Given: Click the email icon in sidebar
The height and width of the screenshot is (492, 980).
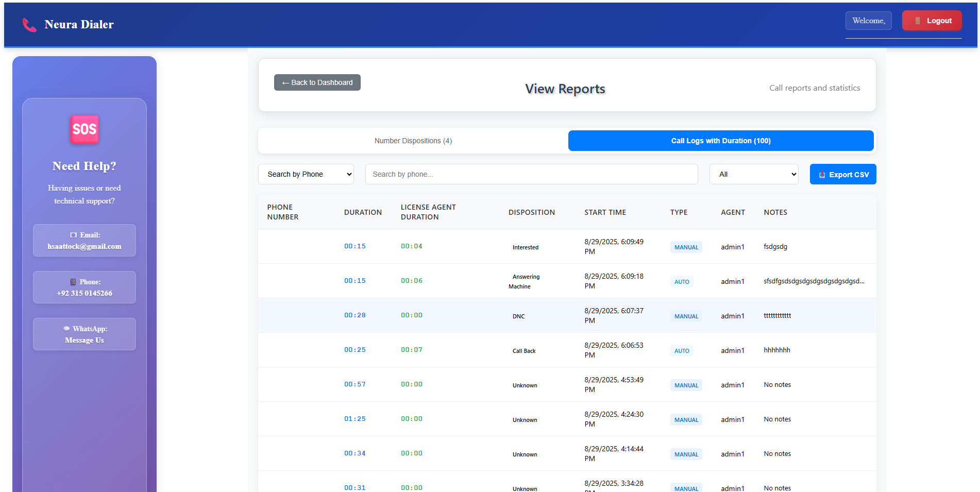Looking at the screenshot, I should (x=73, y=235).
